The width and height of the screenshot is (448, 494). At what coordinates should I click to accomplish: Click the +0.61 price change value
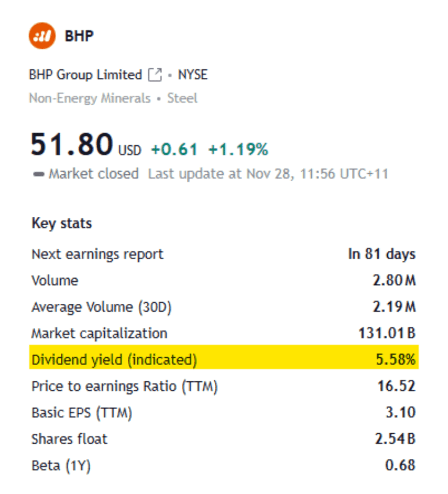pos(174,150)
